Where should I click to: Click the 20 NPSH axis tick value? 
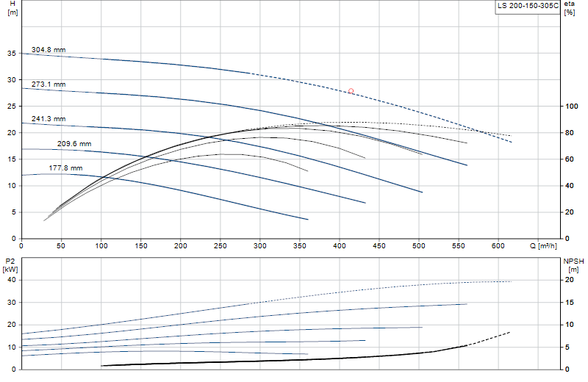click(x=569, y=280)
